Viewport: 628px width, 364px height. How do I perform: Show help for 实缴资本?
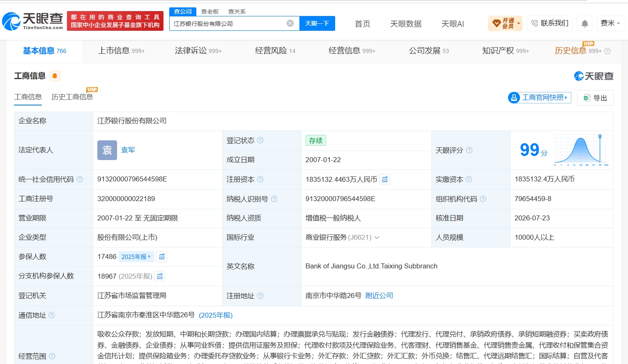tap(469, 179)
